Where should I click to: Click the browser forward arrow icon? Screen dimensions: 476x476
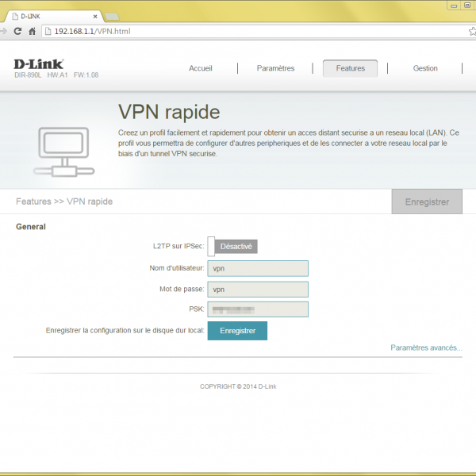(4, 32)
